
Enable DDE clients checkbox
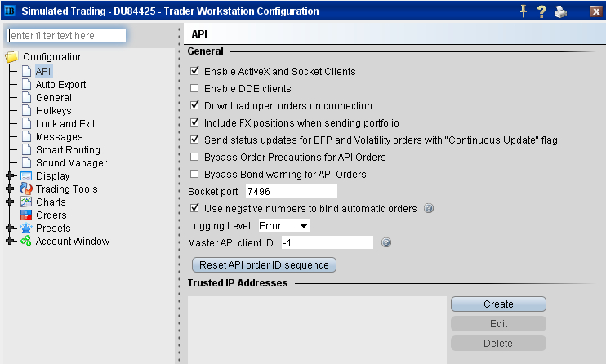[194, 88]
